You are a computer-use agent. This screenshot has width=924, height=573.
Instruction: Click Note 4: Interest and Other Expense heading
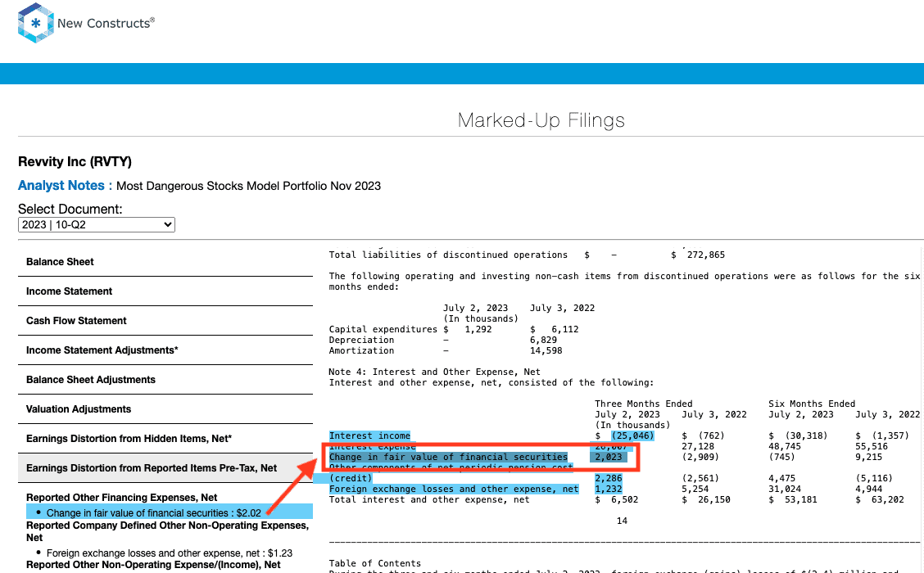click(x=434, y=372)
